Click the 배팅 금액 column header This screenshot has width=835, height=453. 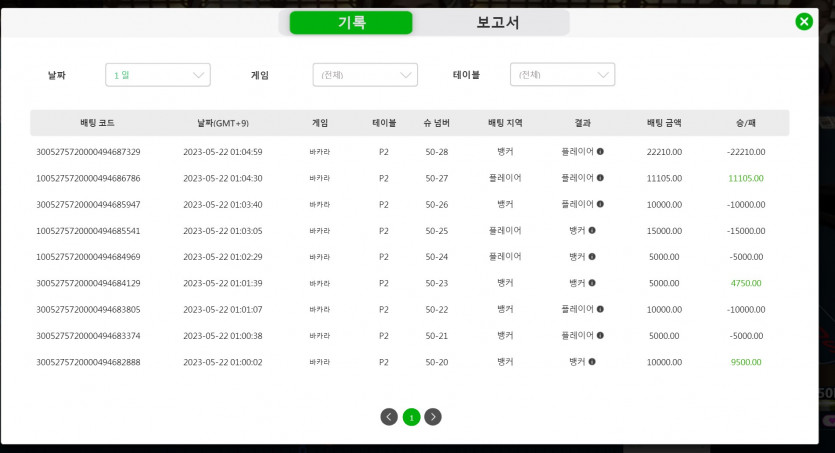(664, 123)
